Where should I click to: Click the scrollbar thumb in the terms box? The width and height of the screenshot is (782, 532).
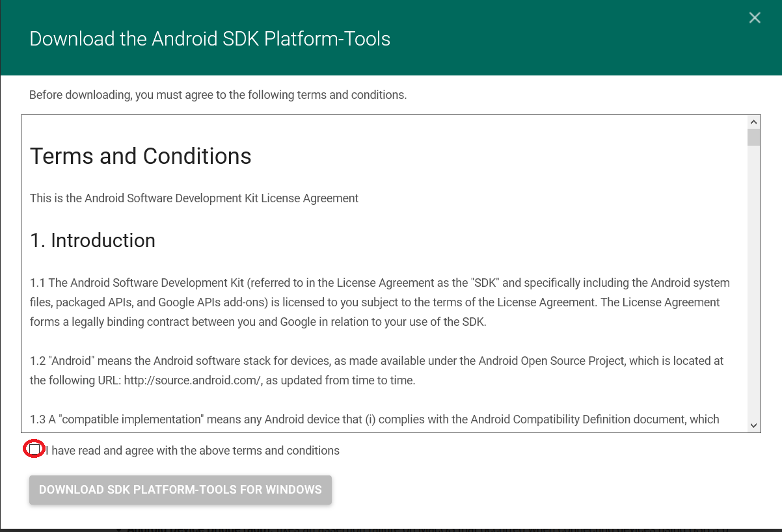tap(754, 137)
